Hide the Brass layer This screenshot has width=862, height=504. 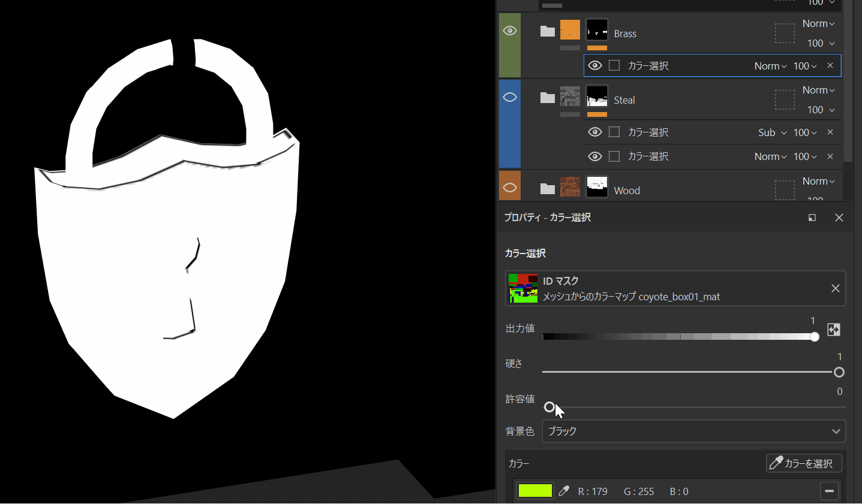510,31
